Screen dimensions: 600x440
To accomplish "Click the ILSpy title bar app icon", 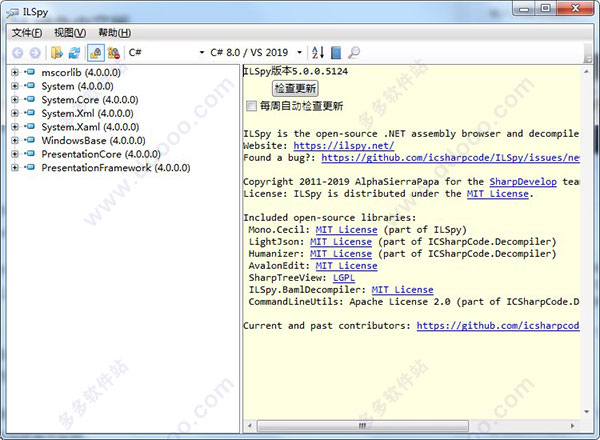I will tap(12, 13).
